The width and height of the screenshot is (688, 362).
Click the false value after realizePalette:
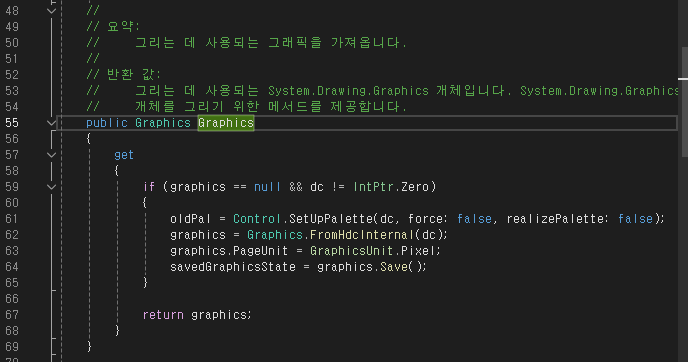pos(635,219)
